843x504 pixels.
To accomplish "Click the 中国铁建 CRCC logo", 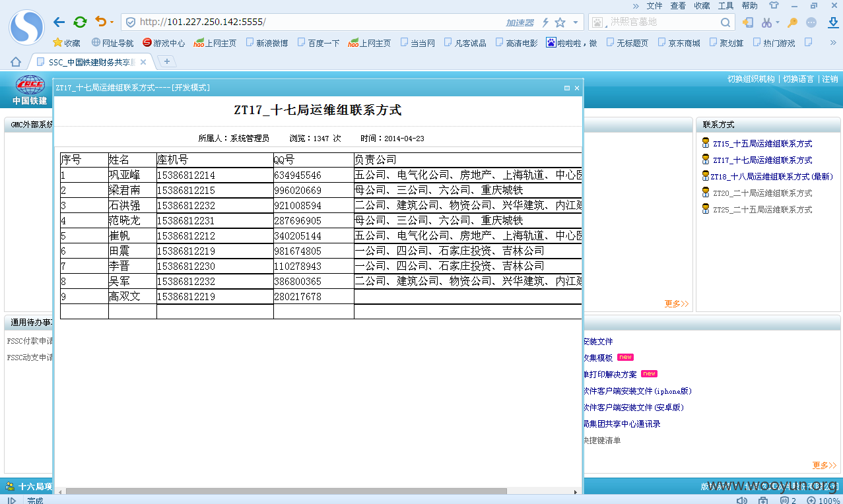I will (30, 90).
